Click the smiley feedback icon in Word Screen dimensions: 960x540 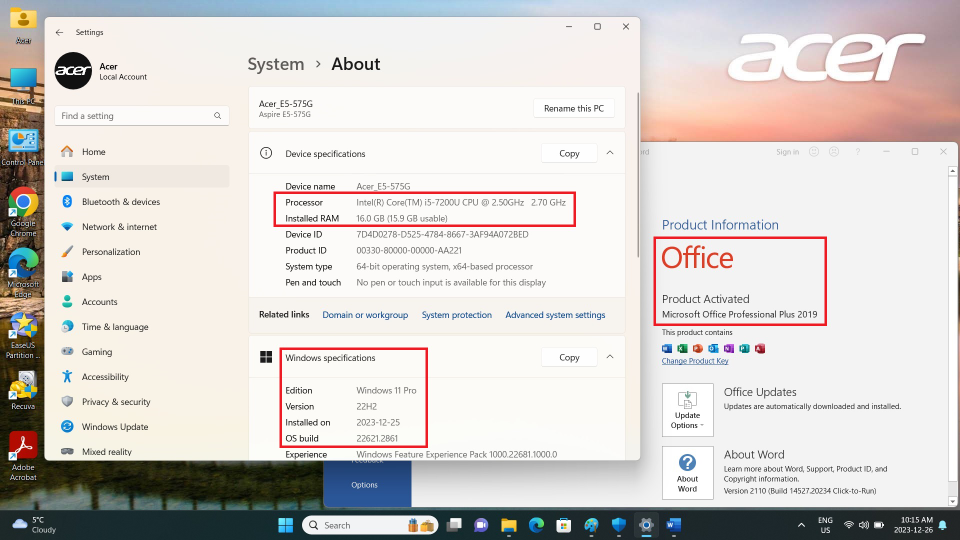(814, 152)
